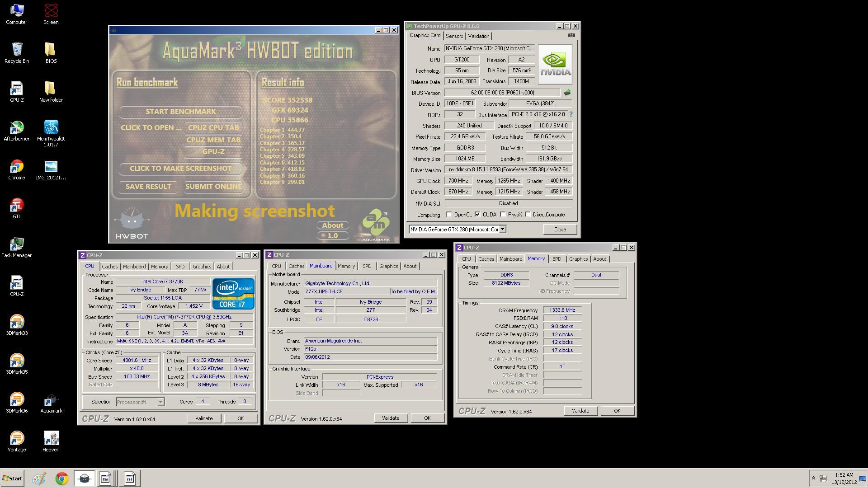Launch Vantage desktop shortcut
The image size is (868, 488).
click(x=16, y=441)
